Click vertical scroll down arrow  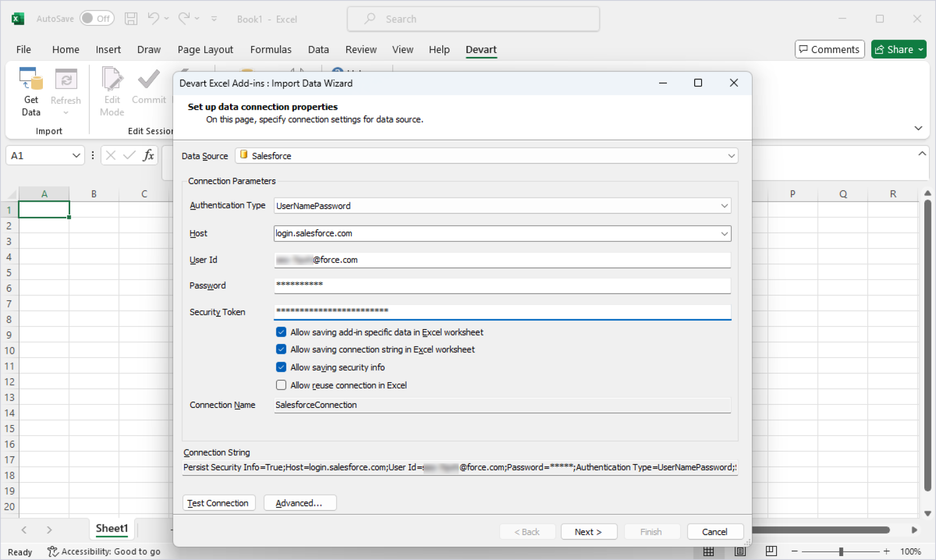928,514
